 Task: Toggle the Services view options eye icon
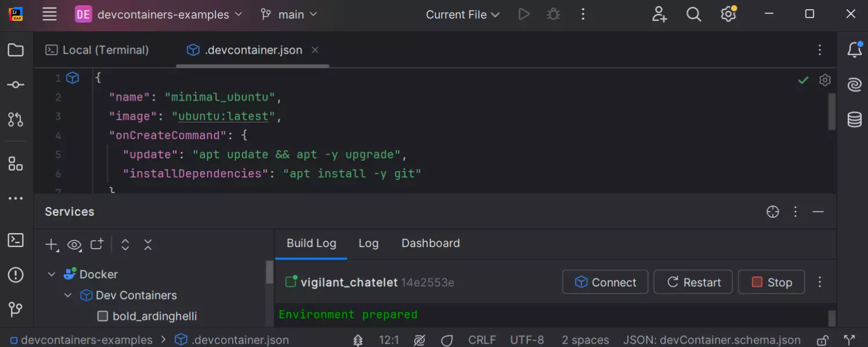(74, 245)
